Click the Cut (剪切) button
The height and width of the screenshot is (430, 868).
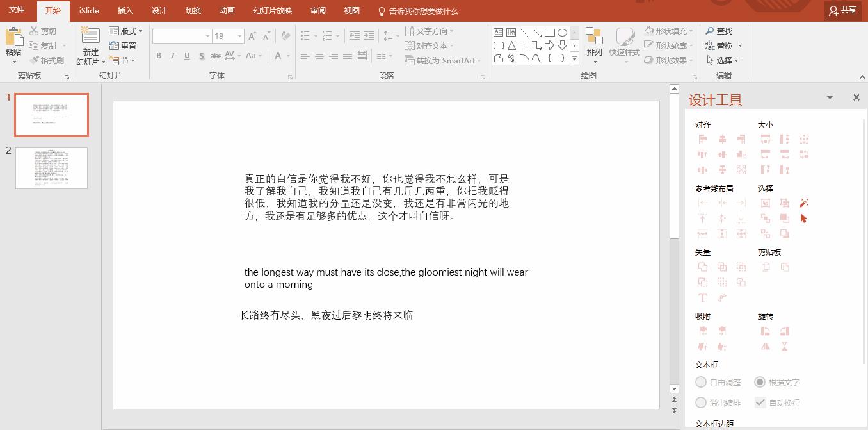click(43, 31)
